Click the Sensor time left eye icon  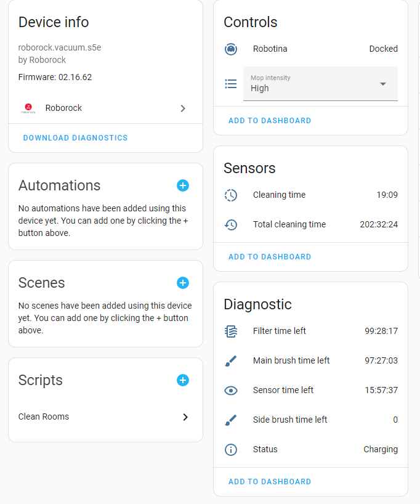(230, 390)
